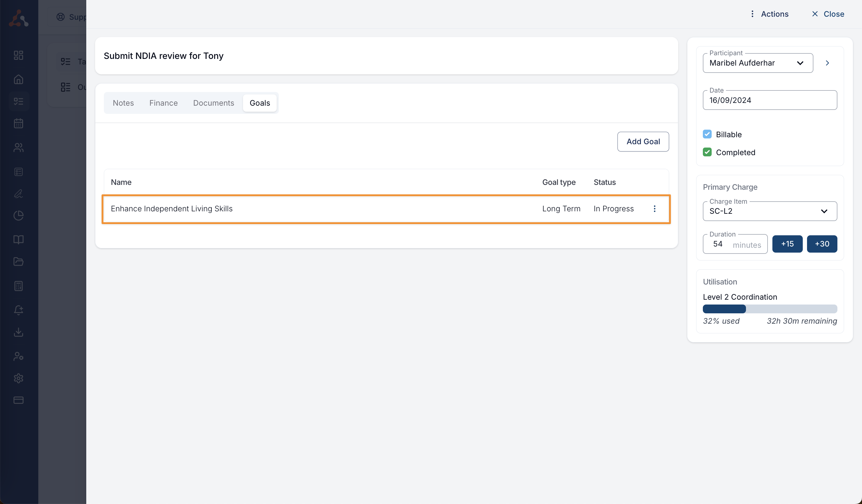Open the settings gear icon in sidebar
862x504 pixels.
[19, 378]
